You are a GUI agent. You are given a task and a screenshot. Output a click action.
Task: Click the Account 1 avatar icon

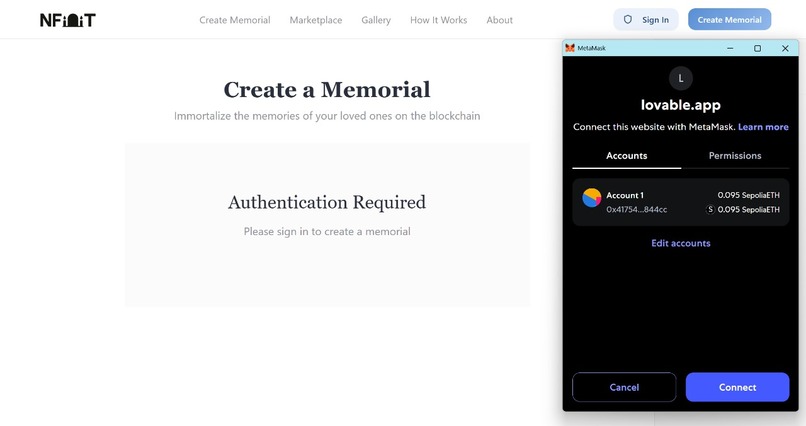(x=592, y=198)
